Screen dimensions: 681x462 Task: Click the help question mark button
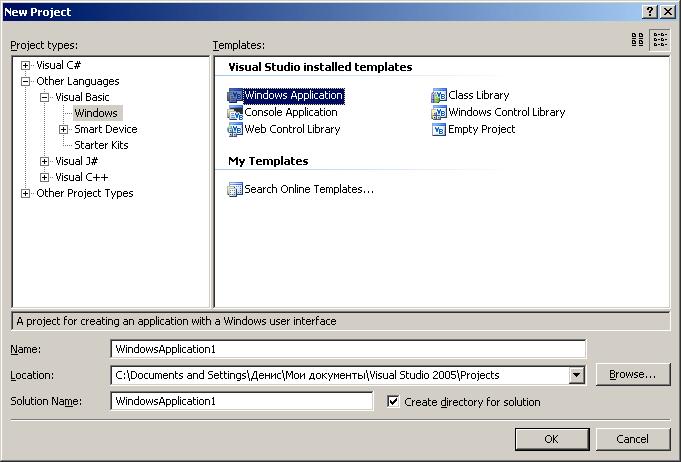tap(649, 12)
